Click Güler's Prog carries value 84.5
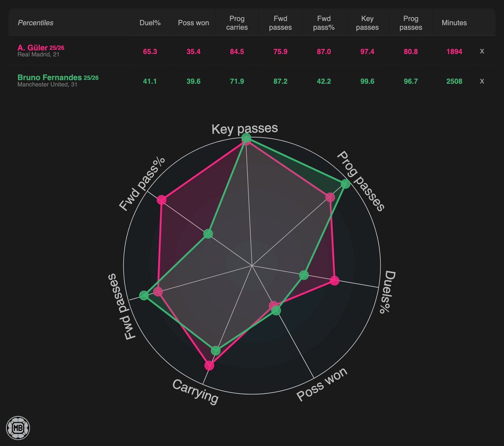504x446 pixels. pyautogui.click(x=237, y=51)
